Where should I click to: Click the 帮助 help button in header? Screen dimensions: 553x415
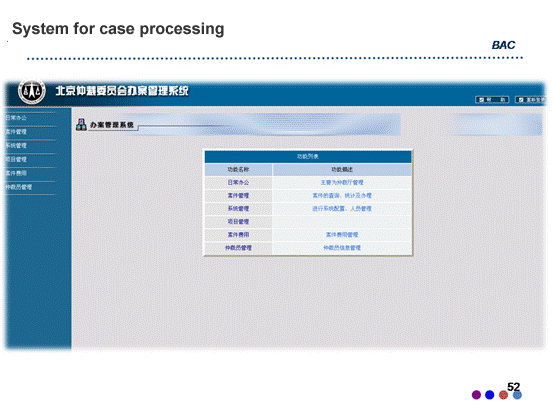click(x=492, y=100)
